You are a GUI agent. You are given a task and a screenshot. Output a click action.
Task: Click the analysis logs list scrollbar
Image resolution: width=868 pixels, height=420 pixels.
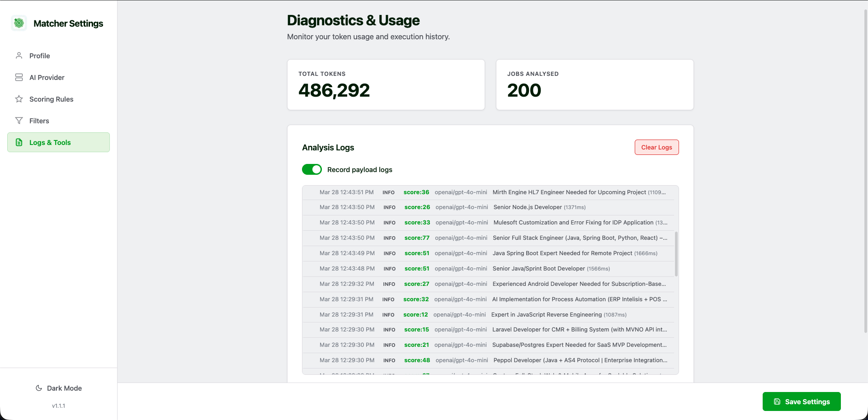pos(676,254)
